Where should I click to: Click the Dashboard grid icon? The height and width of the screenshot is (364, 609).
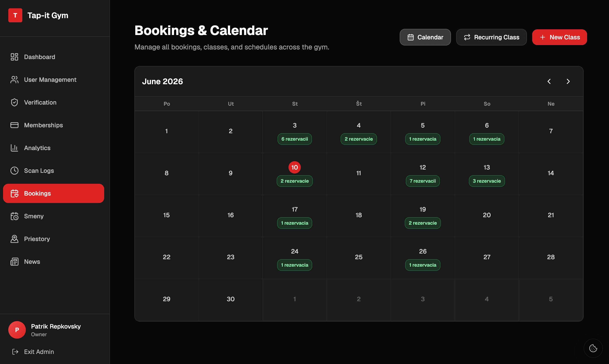pos(14,57)
